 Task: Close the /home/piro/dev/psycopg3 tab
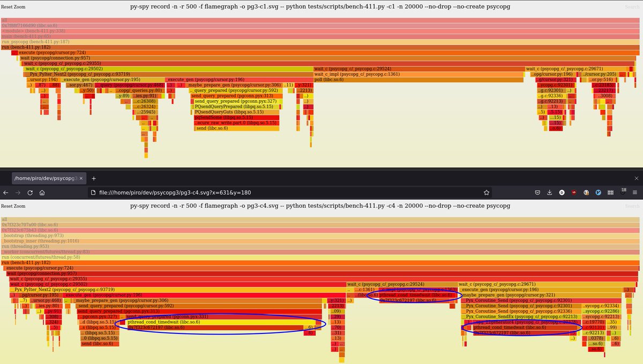82,178
